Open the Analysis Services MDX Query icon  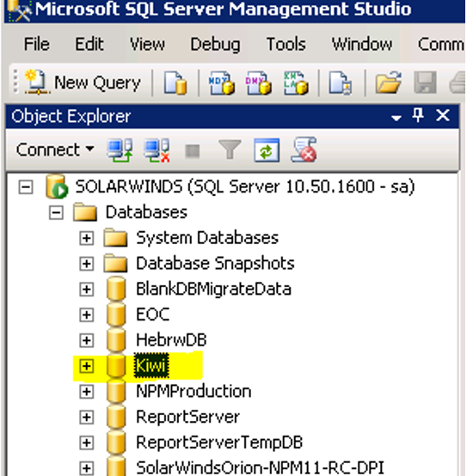click(x=222, y=82)
